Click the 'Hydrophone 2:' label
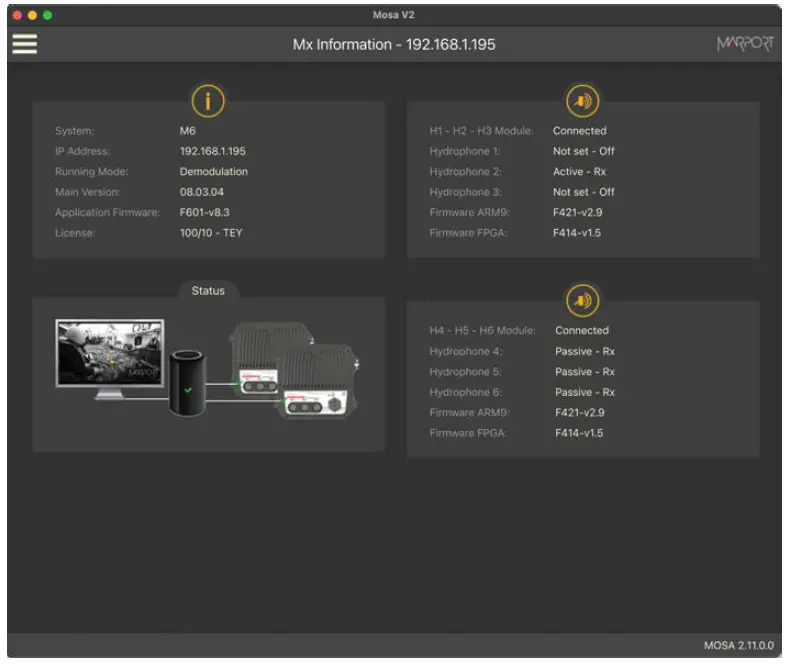 tap(465, 172)
